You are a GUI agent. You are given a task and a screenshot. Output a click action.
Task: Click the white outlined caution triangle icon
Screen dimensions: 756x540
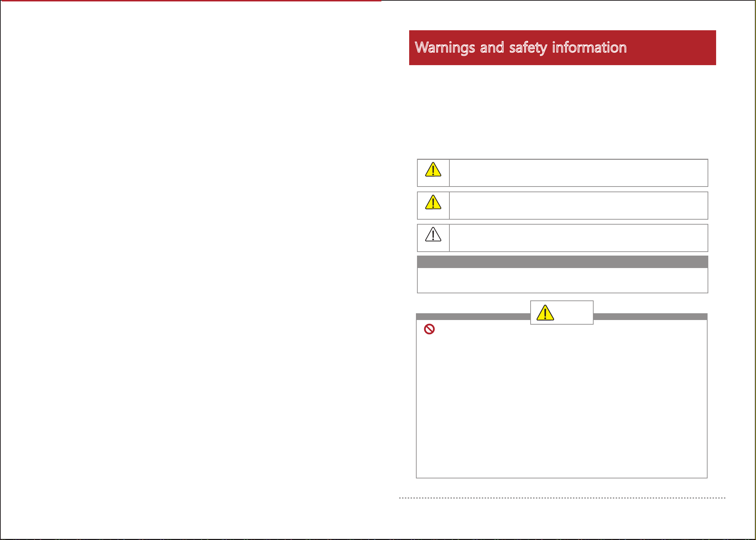(433, 234)
